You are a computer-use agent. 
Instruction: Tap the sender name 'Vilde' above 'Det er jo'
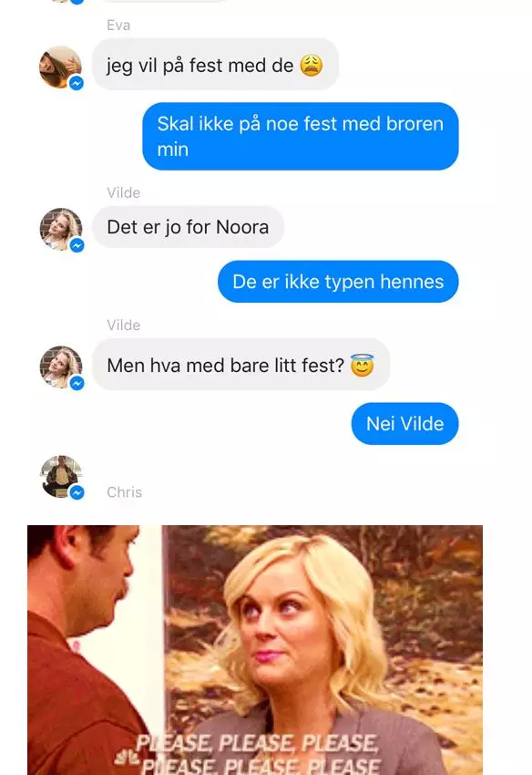(x=124, y=192)
